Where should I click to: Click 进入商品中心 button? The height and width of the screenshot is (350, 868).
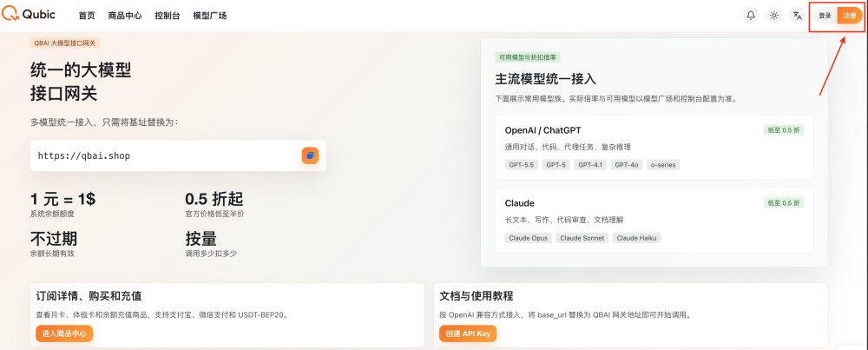tap(64, 334)
